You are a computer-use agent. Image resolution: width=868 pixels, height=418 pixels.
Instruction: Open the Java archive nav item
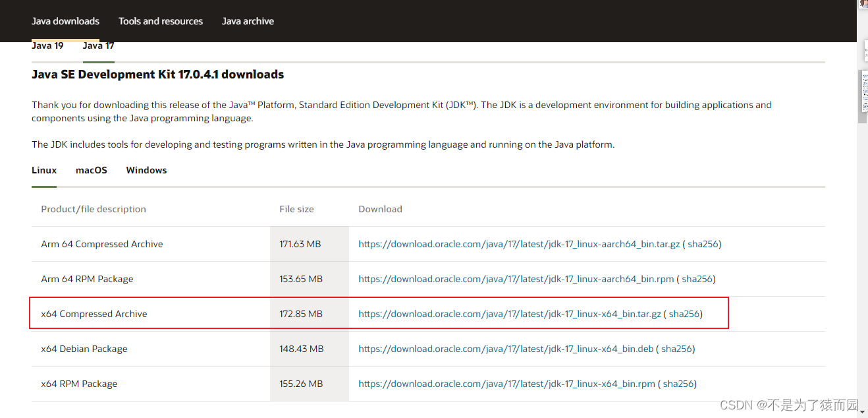(x=248, y=21)
